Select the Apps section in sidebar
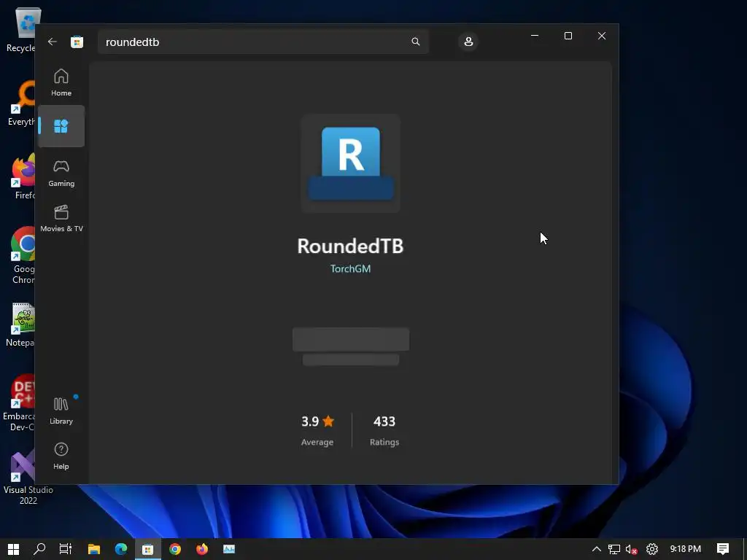This screenshot has height=560, width=747. [61, 126]
